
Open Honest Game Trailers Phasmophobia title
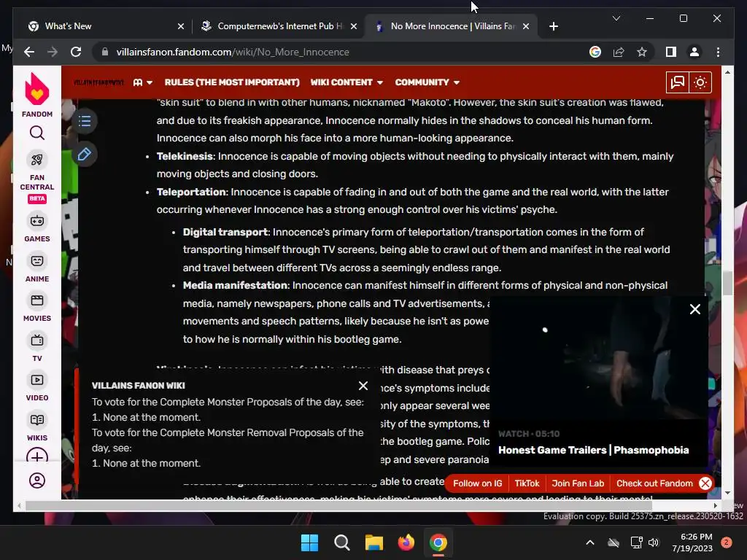[x=593, y=450]
